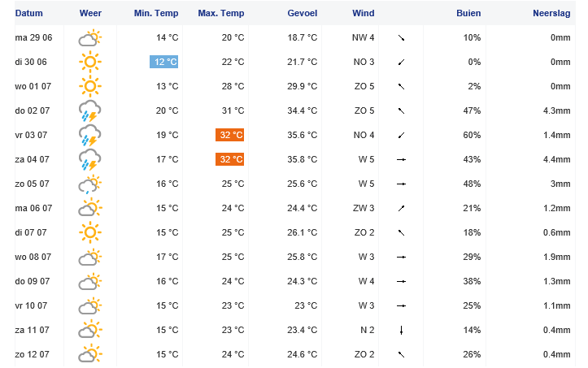Viewport: 588px width, 368px height.
Task: Select the Neerslag column header
Action: click(x=551, y=13)
